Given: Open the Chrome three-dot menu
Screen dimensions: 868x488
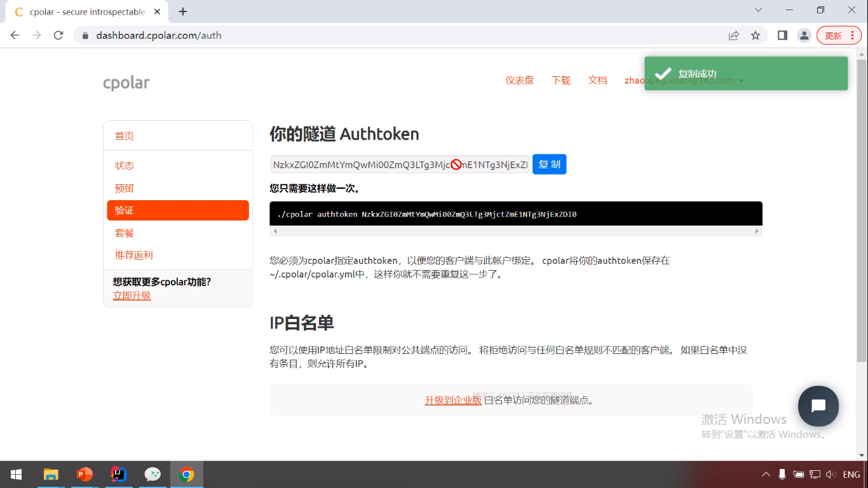Looking at the screenshot, I should pos(851,36).
